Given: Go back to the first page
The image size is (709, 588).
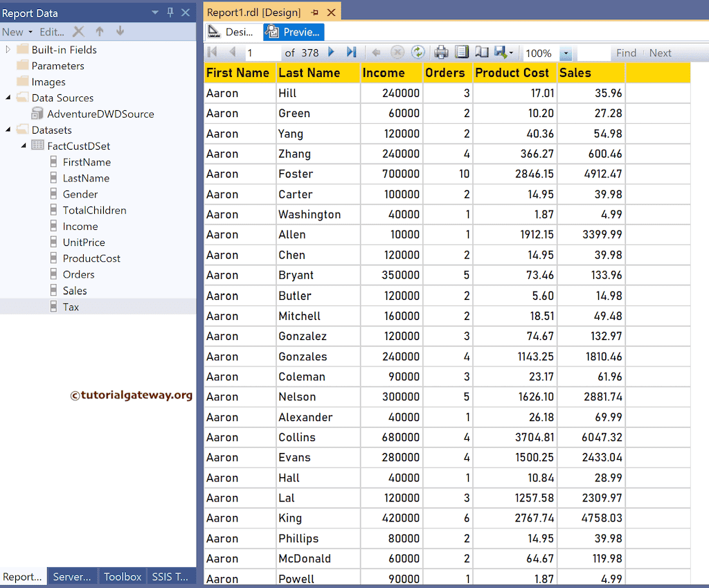Looking at the screenshot, I should click(213, 53).
